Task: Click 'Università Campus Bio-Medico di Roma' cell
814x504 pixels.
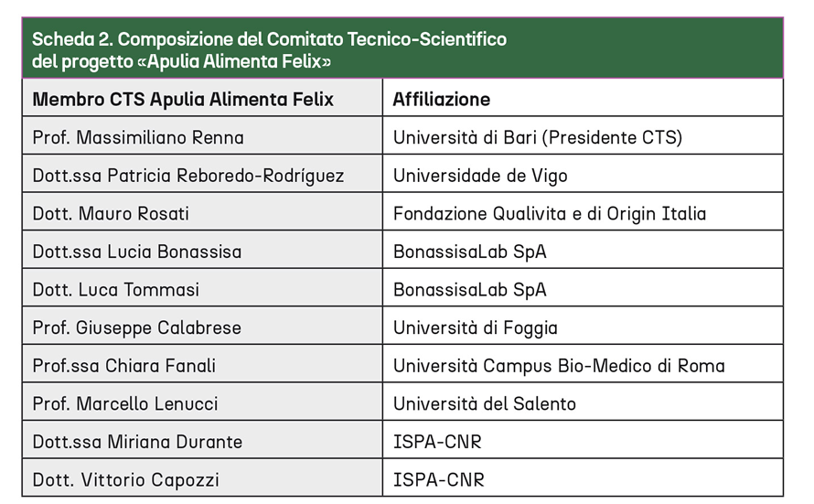Action: click(x=559, y=366)
